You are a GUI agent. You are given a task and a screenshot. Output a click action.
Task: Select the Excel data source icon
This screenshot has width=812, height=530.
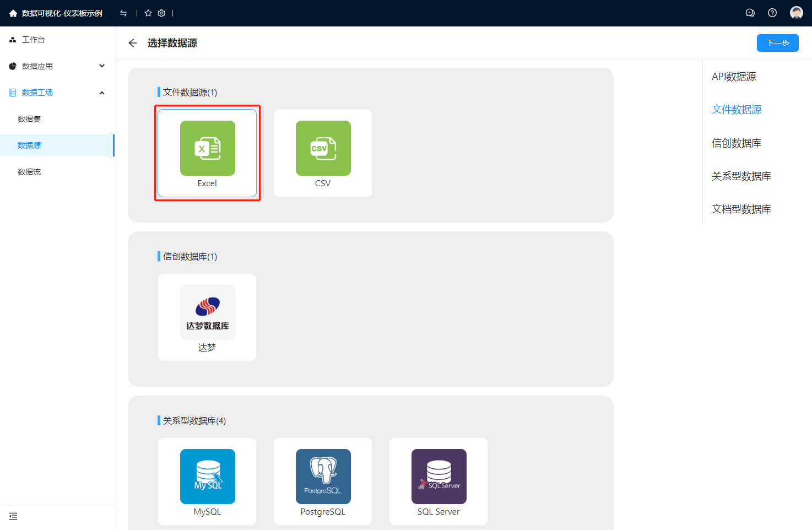[207, 148]
